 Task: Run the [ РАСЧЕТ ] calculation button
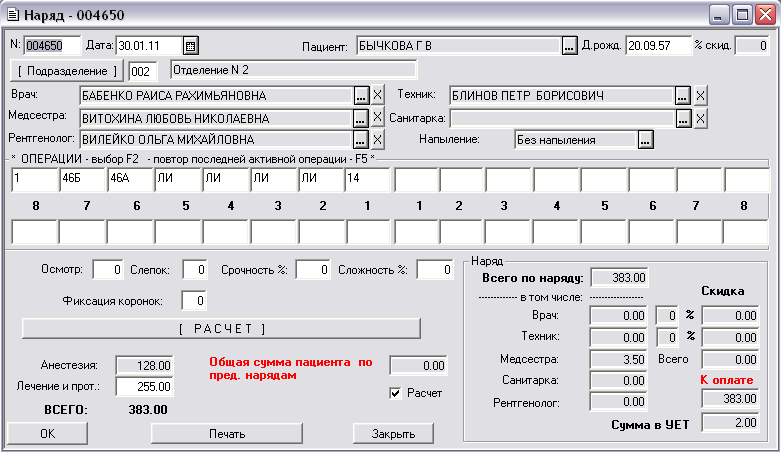pos(221,329)
